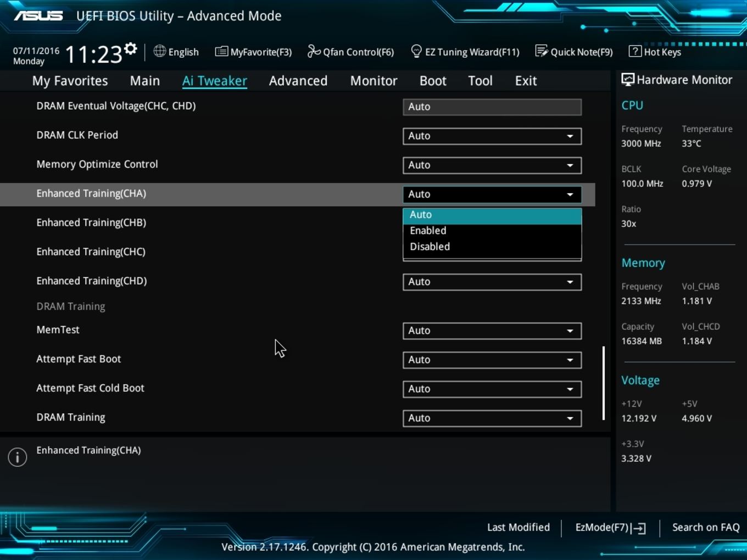This screenshot has height=560, width=747.
Task: Open the Memory Optimize Control dropdown
Action: (x=492, y=165)
